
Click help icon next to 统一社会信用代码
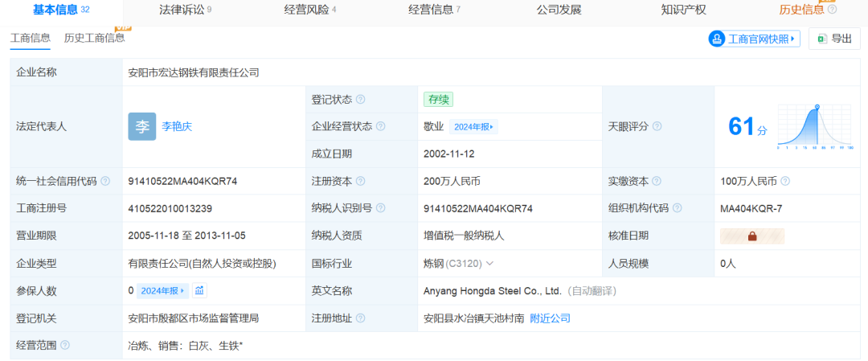click(x=105, y=181)
